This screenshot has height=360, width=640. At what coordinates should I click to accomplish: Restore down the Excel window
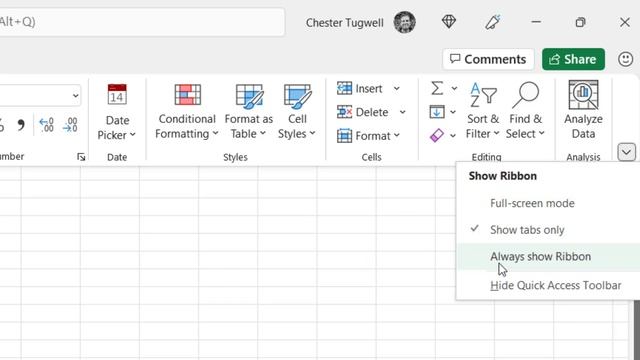coord(580,22)
